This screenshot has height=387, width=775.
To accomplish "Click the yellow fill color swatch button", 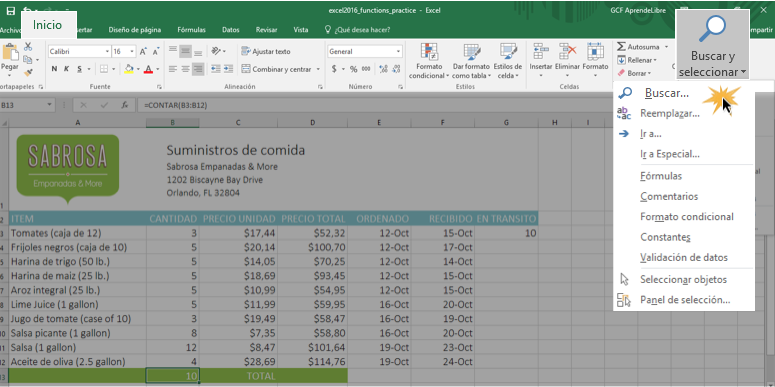I will point(129,69).
